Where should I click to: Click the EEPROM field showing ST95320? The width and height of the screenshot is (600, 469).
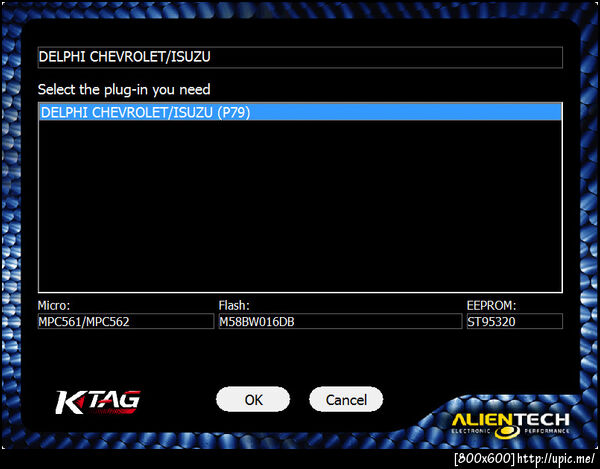[x=515, y=321]
